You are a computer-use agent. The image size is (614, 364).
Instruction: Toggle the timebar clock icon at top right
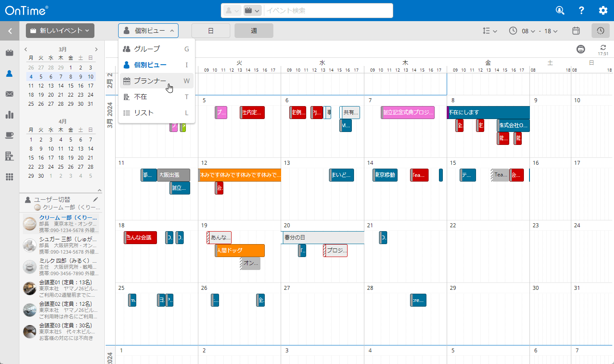tap(600, 31)
